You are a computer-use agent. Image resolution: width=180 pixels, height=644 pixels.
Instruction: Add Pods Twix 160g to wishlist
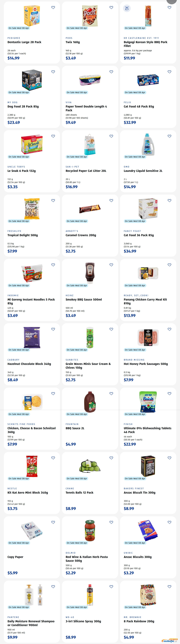pyautogui.click(x=111, y=8)
